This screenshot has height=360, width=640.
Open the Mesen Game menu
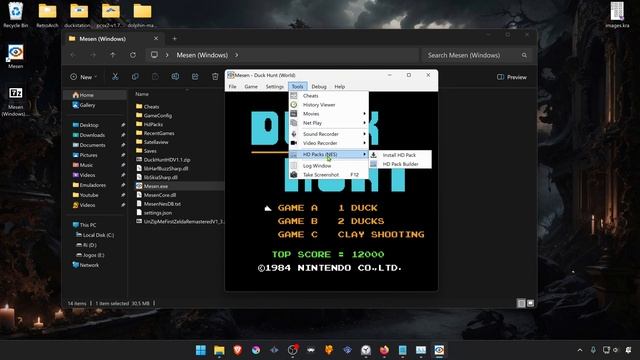coord(251,87)
